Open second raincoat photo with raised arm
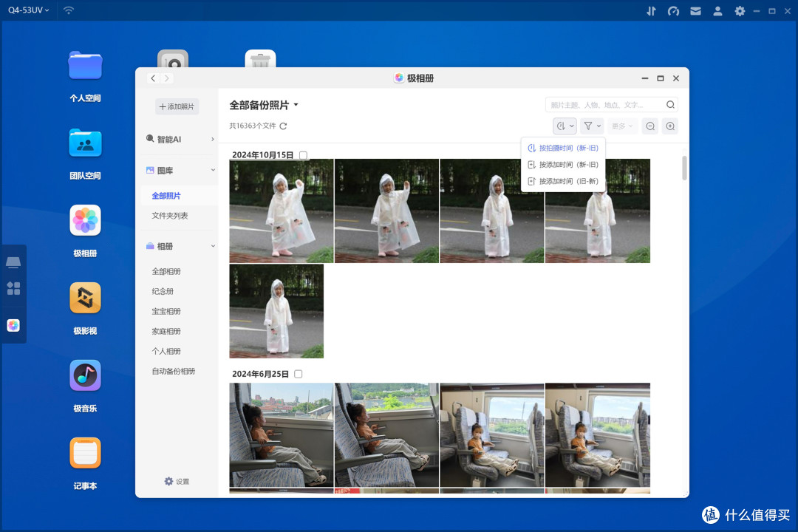 pos(386,211)
